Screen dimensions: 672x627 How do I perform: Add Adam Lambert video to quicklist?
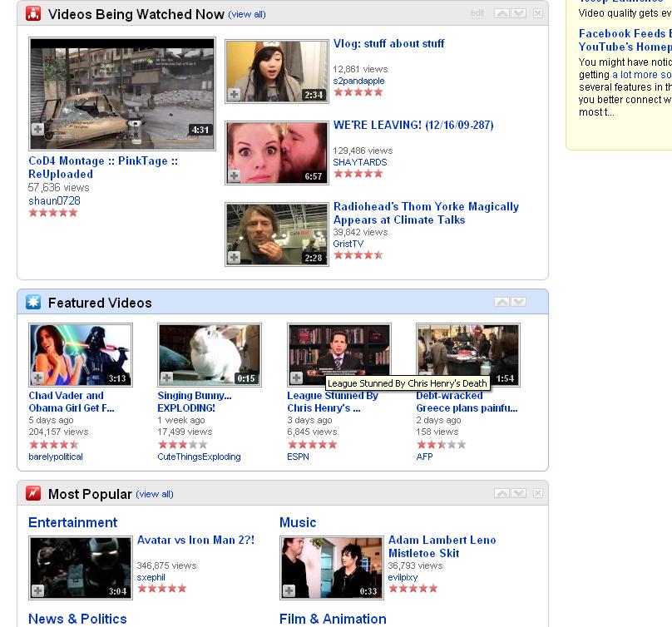pos(289,591)
